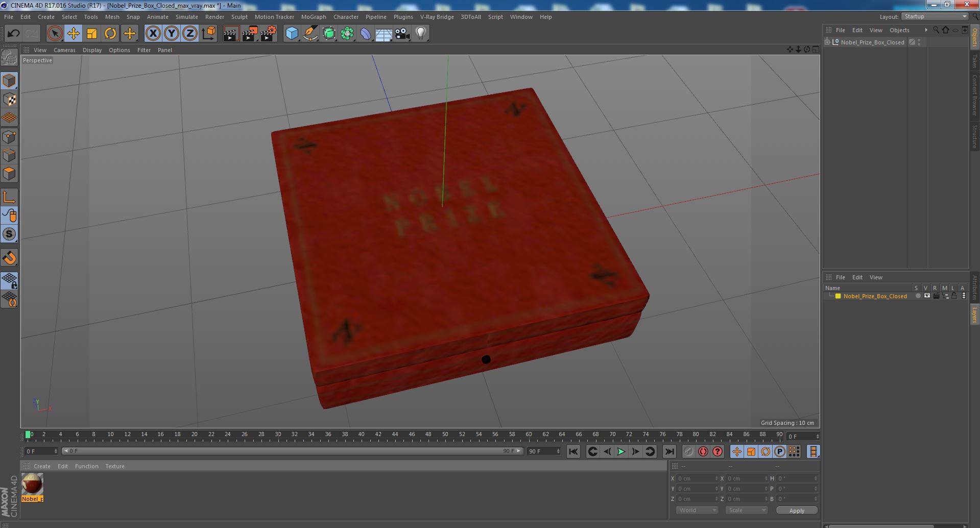The image size is (980, 528).
Task: Toggle the Z axis lock
Action: click(x=190, y=34)
